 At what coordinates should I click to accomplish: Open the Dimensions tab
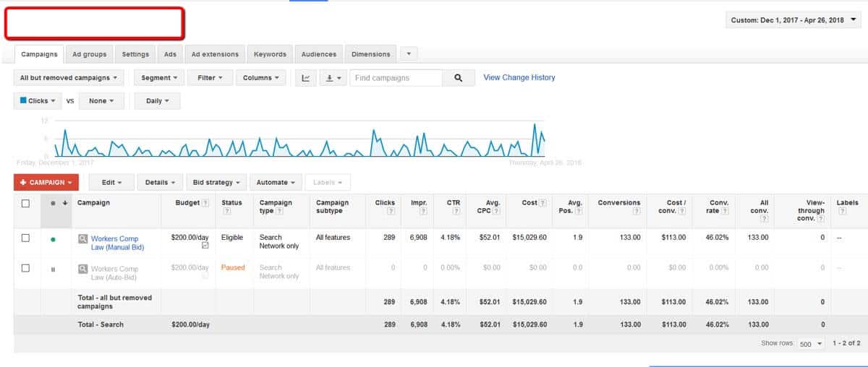[x=371, y=54]
